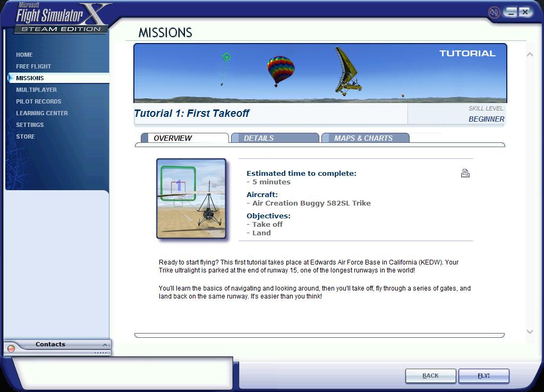Click the 'SKILL LEVEL:' label

point(487,108)
